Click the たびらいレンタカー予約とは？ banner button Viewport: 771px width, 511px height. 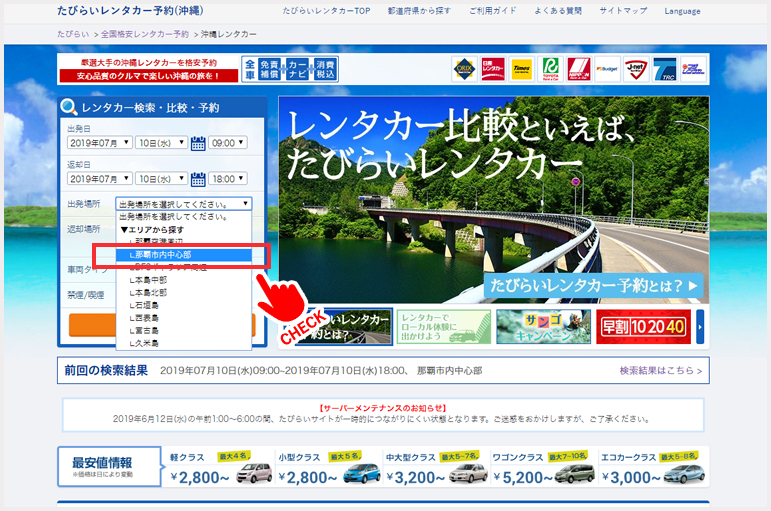coord(593,285)
